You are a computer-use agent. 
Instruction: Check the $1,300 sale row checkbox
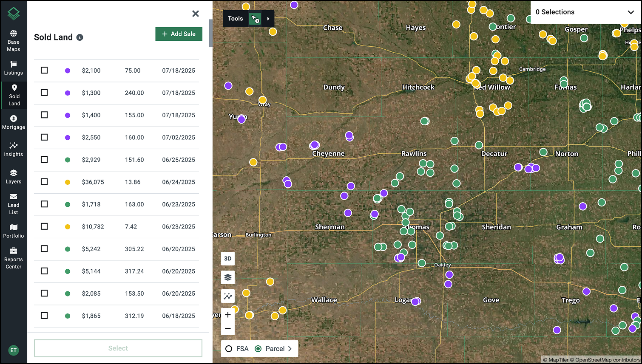44,93
